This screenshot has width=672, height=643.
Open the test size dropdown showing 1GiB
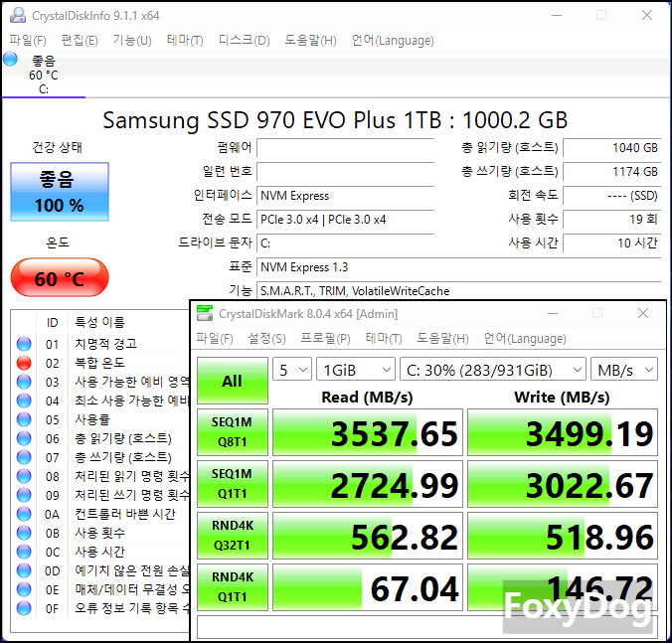tap(356, 370)
